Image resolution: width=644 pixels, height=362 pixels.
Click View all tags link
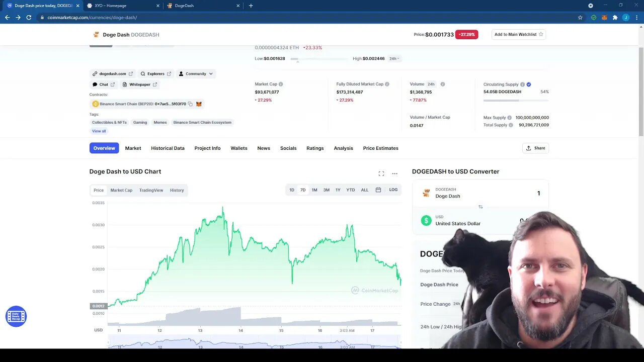click(99, 131)
